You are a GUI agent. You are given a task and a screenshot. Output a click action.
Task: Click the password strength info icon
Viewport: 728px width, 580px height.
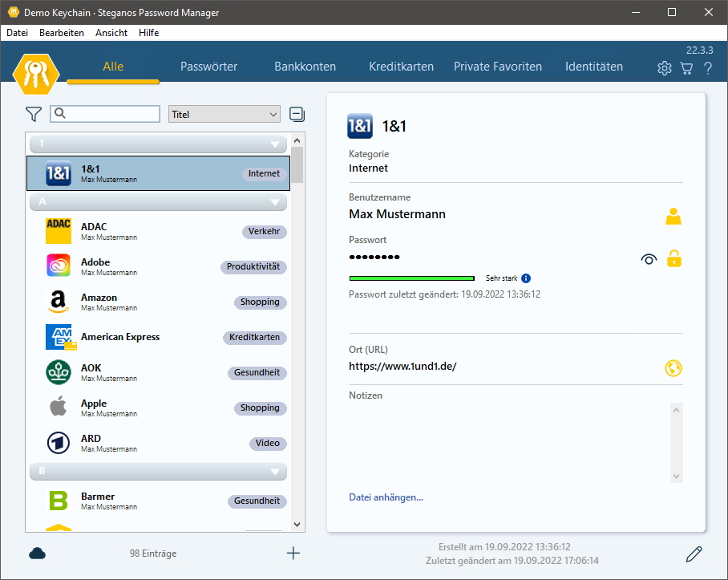click(x=526, y=278)
